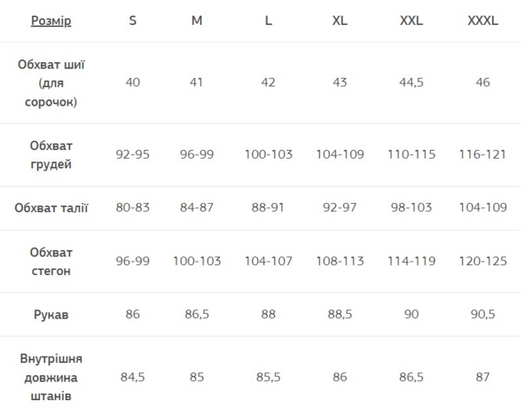Click the "Рукав" row label
532x408 pixels.
tap(51, 314)
